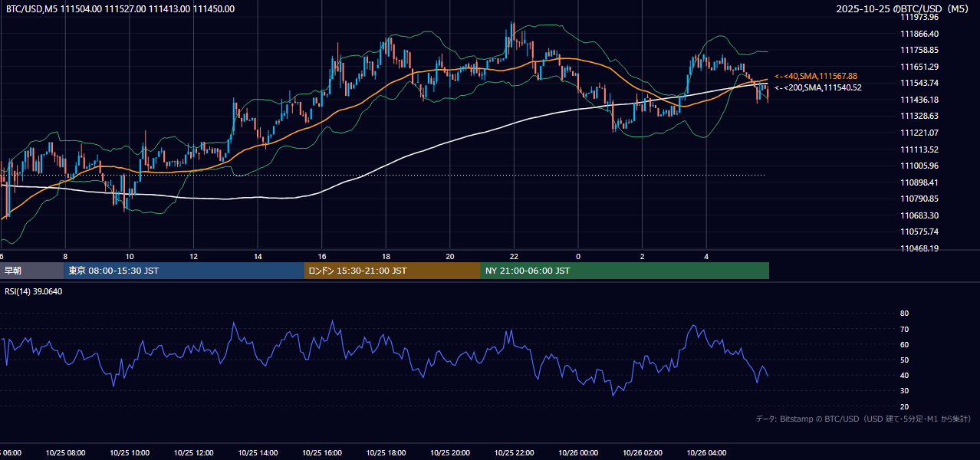
Task: Click RSI scale value 40
Action: coord(905,375)
